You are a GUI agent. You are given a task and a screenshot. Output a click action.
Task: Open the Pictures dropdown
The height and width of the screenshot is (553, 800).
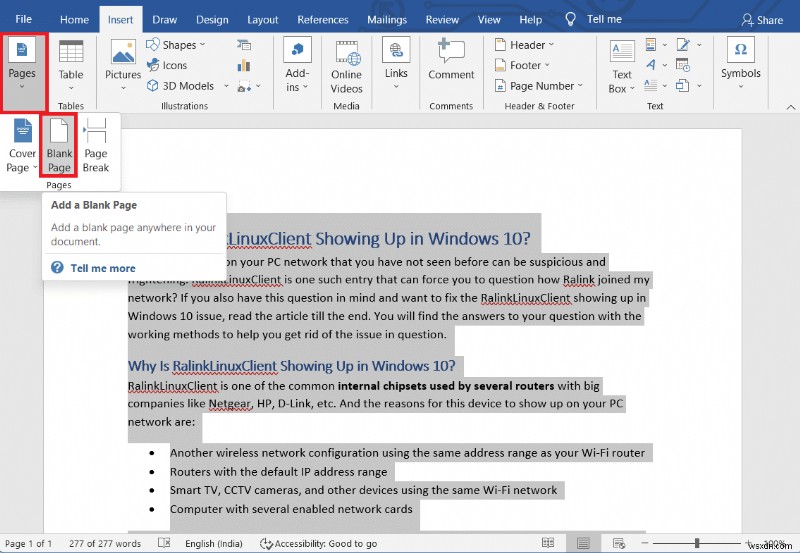[123, 66]
